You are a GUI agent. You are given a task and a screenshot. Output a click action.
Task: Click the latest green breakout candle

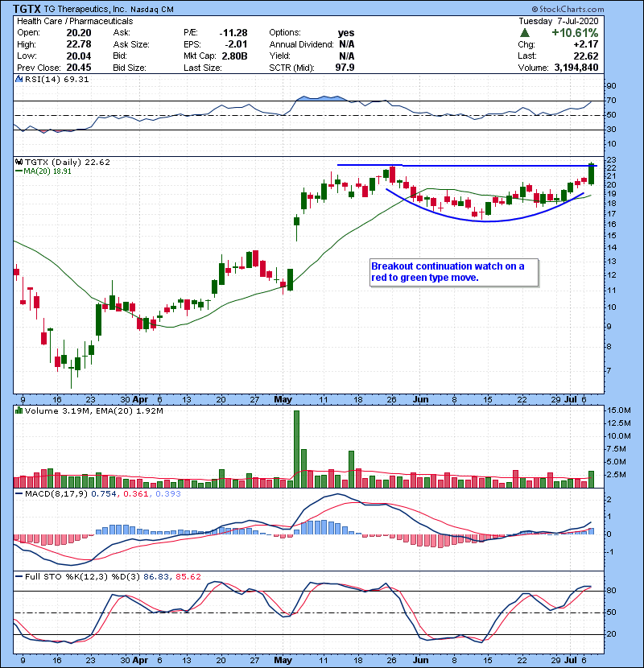point(591,174)
